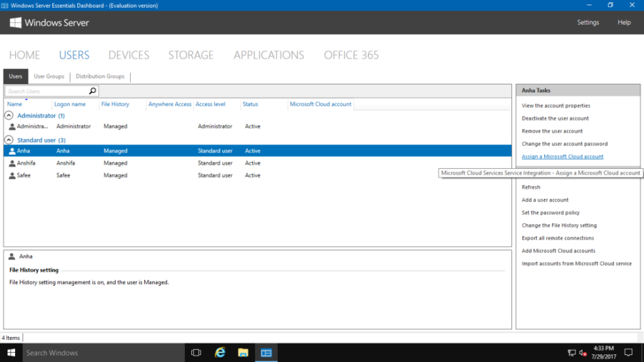This screenshot has height=362, width=644.
Task: Click Add a user account
Action: pyautogui.click(x=545, y=200)
